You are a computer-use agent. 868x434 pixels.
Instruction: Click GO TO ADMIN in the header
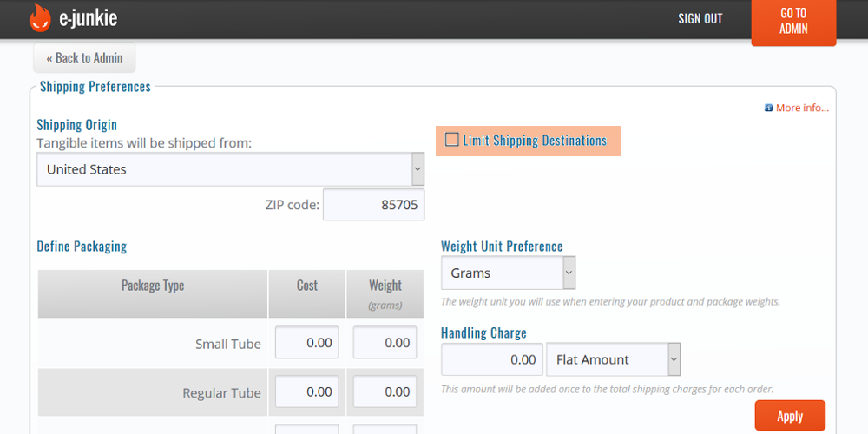click(792, 21)
